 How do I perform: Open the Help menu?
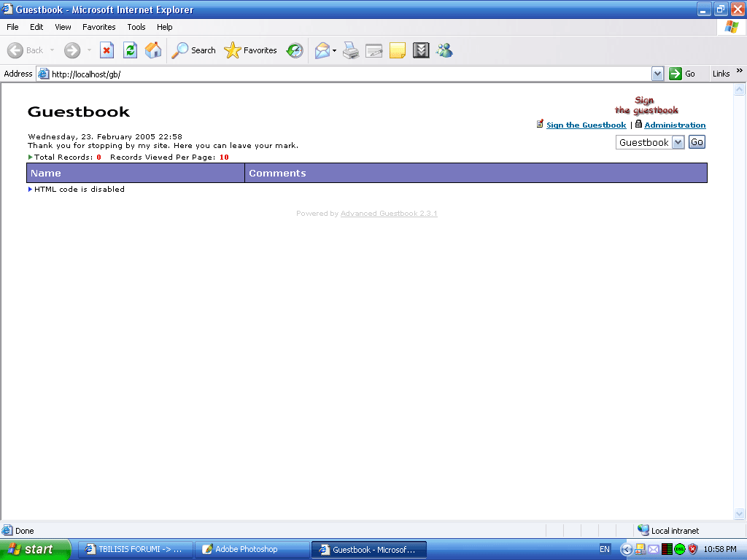pos(164,27)
